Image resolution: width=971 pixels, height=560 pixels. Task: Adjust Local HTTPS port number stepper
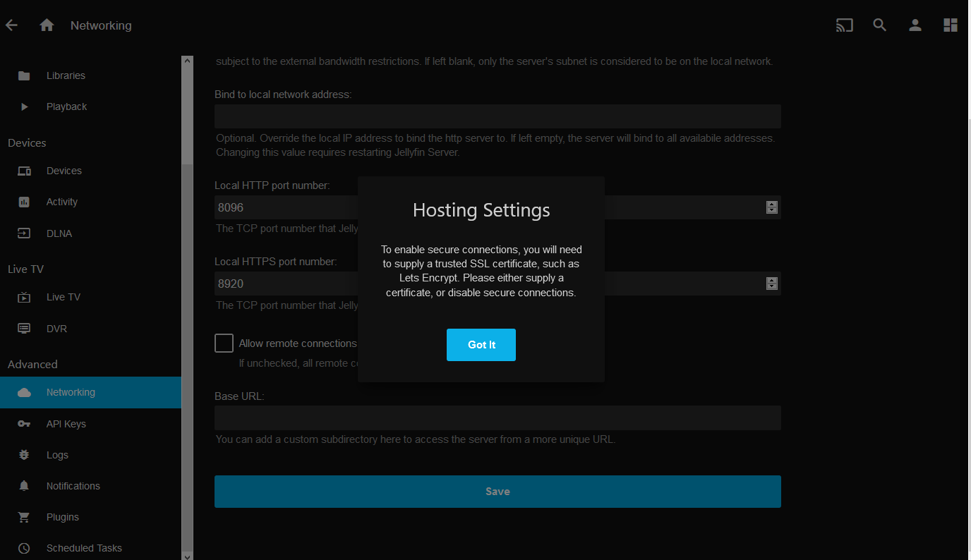pos(772,284)
